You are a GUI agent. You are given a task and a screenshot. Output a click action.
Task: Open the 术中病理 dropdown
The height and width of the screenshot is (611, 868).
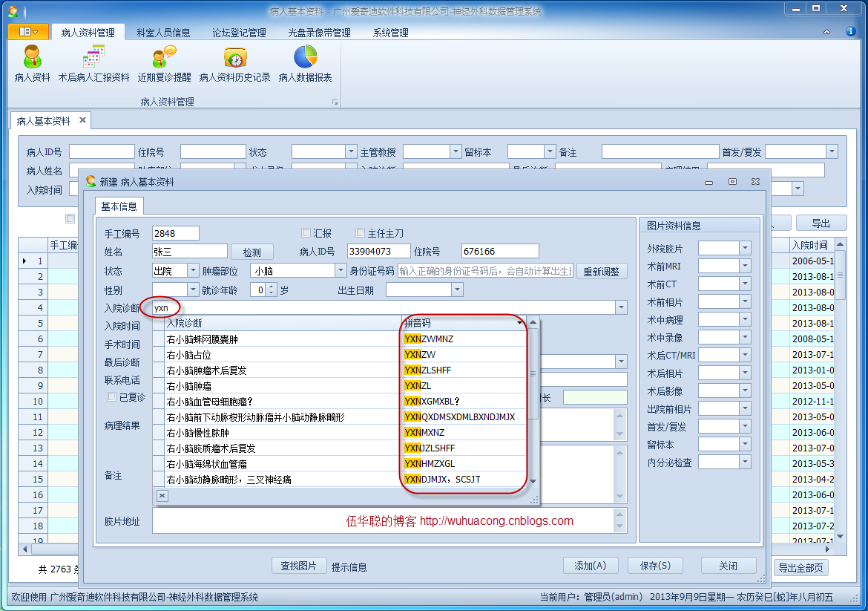tap(745, 319)
